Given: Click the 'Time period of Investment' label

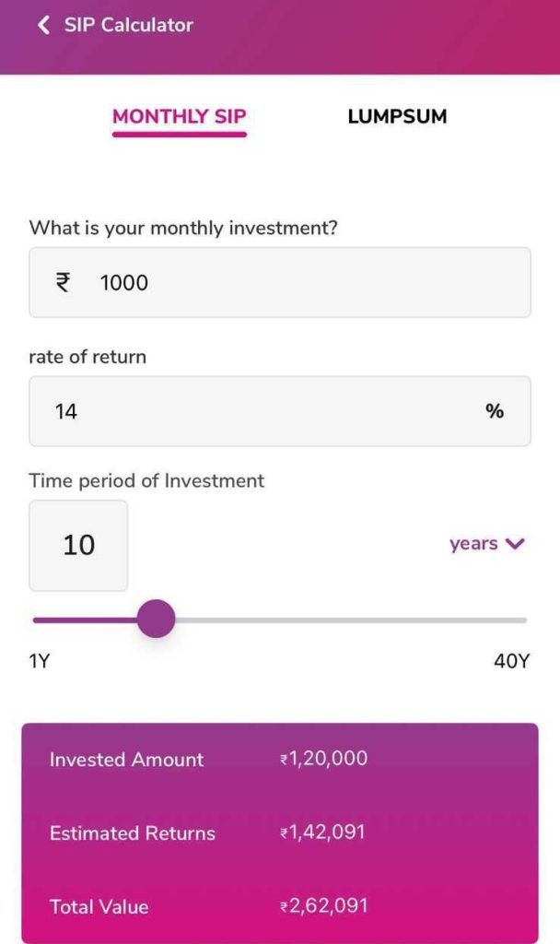Looking at the screenshot, I should 146,480.
